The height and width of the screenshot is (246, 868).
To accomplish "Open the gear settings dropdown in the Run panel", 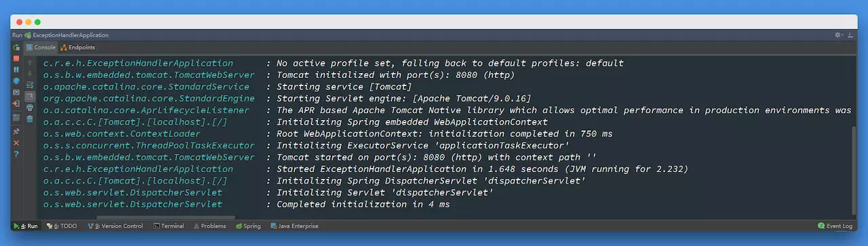I will 840,35.
